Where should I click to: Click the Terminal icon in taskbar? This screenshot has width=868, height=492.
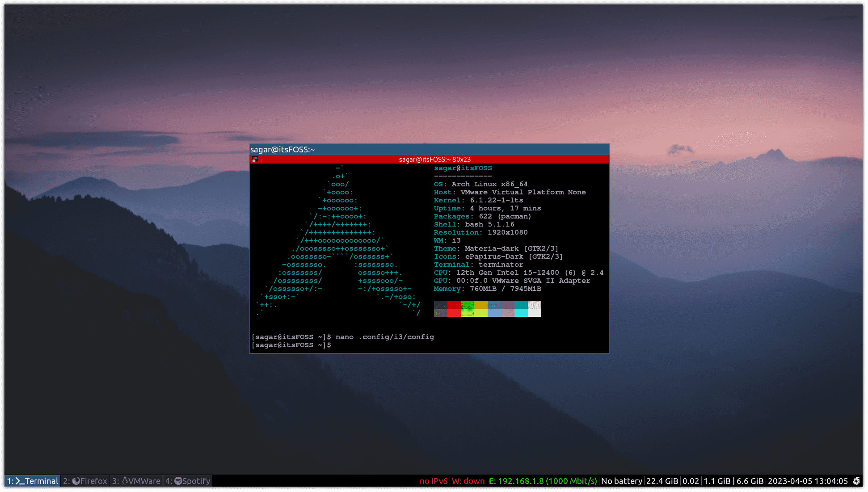30,481
